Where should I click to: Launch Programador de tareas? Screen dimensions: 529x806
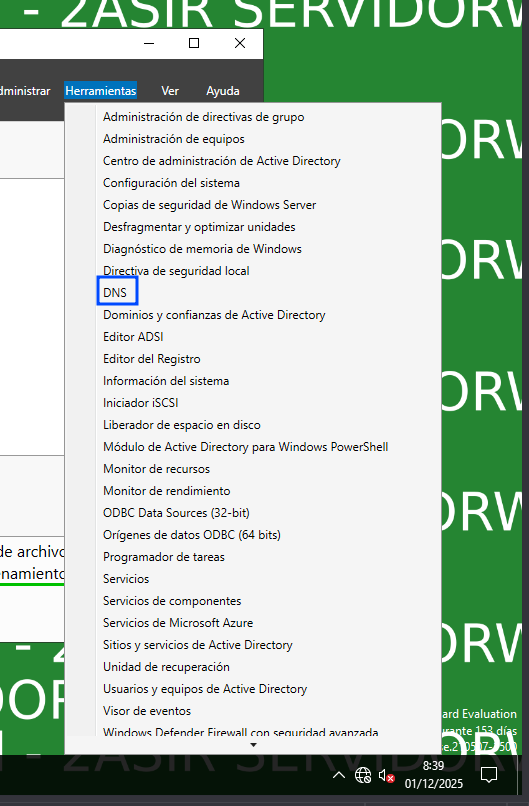pyautogui.click(x=163, y=557)
